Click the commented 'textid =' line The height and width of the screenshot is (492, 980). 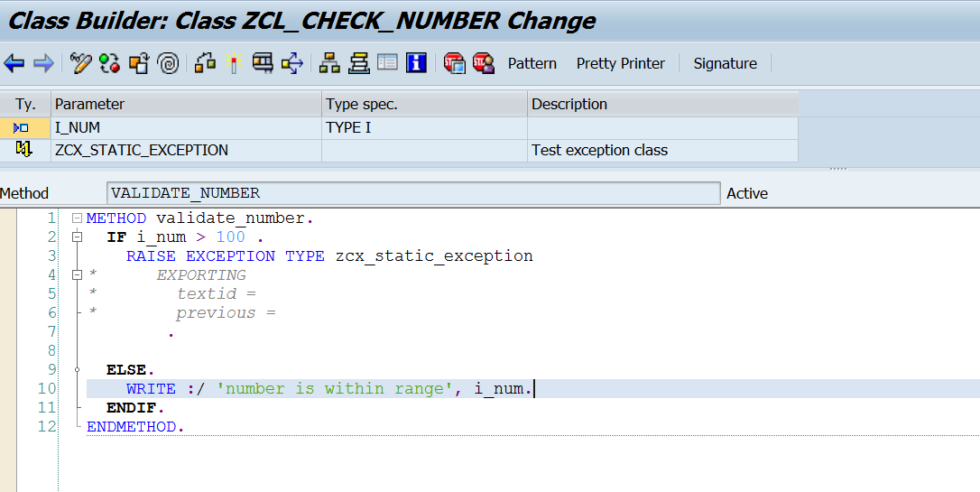pyautogui.click(x=217, y=293)
